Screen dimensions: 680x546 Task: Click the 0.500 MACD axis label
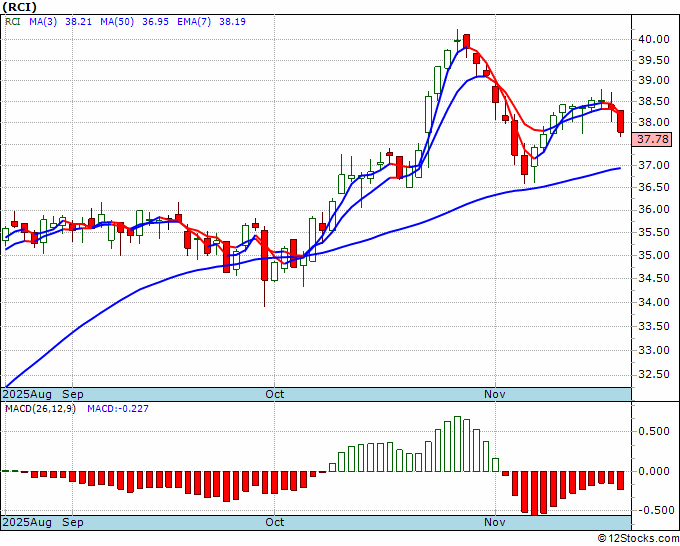point(654,432)
